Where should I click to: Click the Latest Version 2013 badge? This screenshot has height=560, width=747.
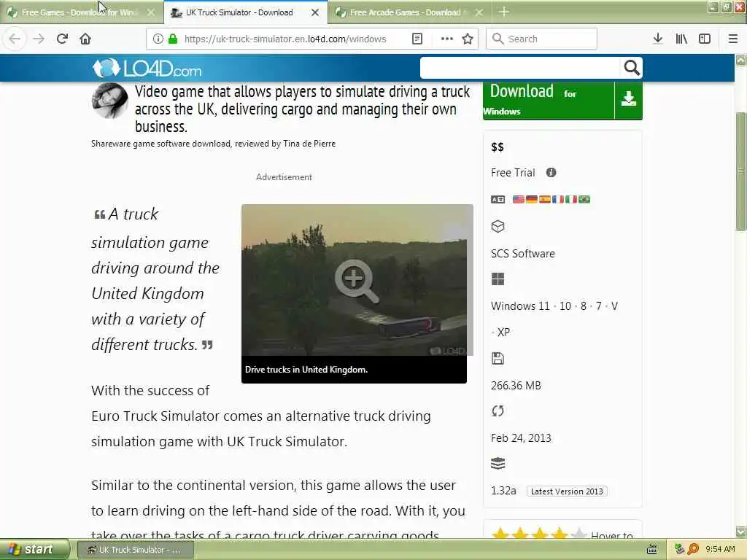tap(566, 491)
